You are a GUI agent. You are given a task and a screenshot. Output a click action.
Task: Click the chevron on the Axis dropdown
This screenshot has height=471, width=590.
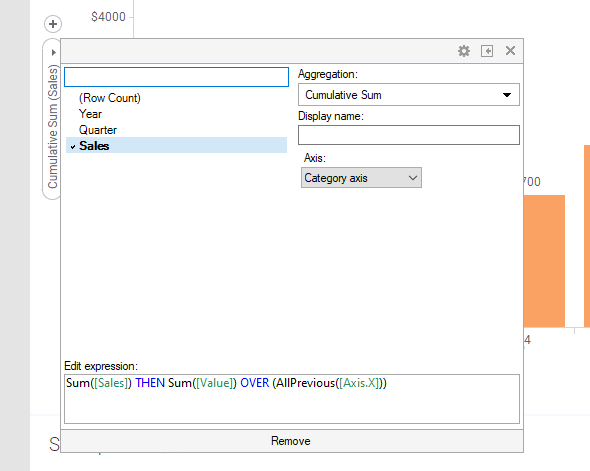click(413, 178)
